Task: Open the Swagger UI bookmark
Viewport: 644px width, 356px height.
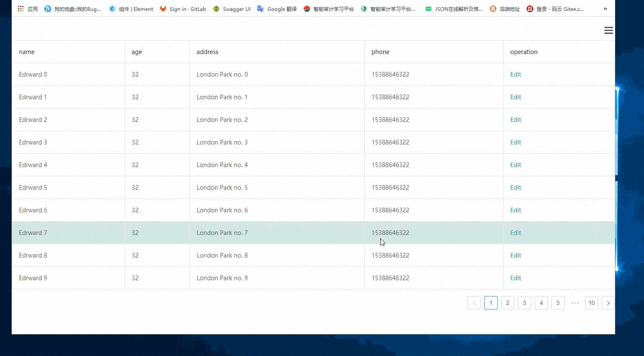Action: pyautogui.click(x=232, y=9)
